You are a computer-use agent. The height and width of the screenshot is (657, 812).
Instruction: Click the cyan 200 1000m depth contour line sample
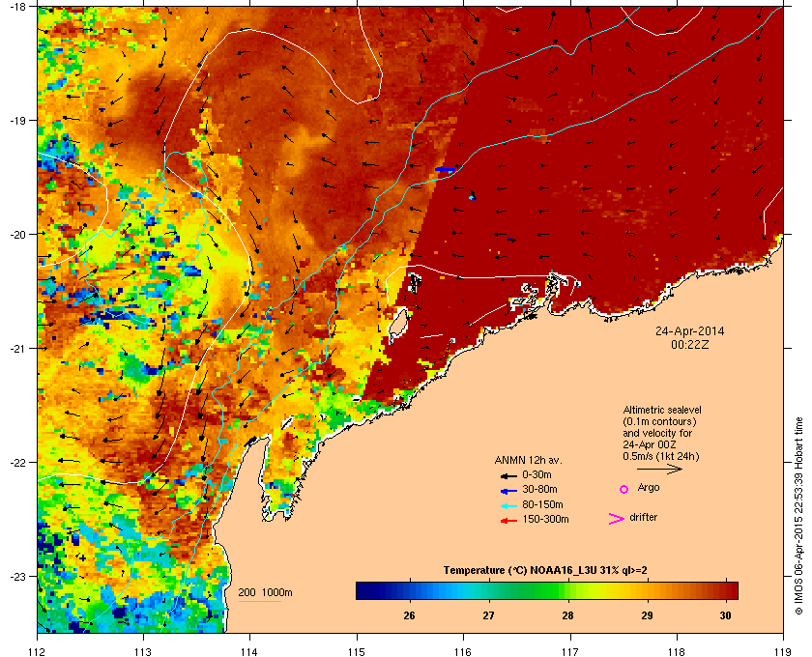[x=259, y=602]
